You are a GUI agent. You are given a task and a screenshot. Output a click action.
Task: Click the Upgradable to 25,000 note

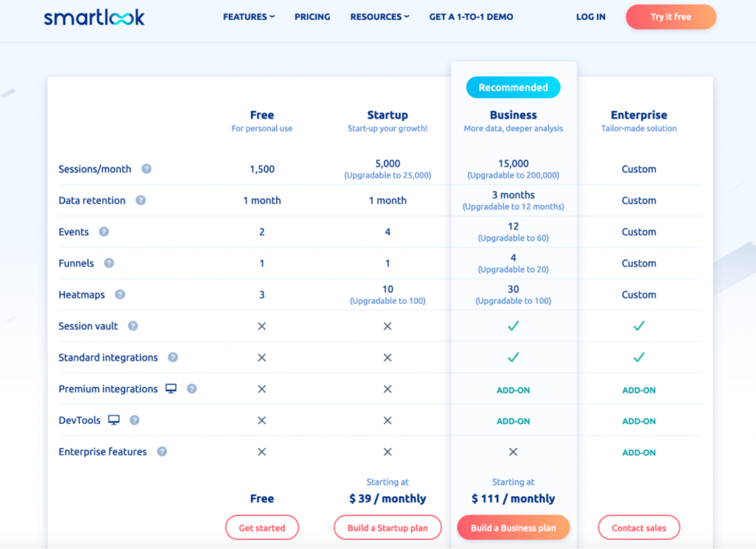click(388, 176)
